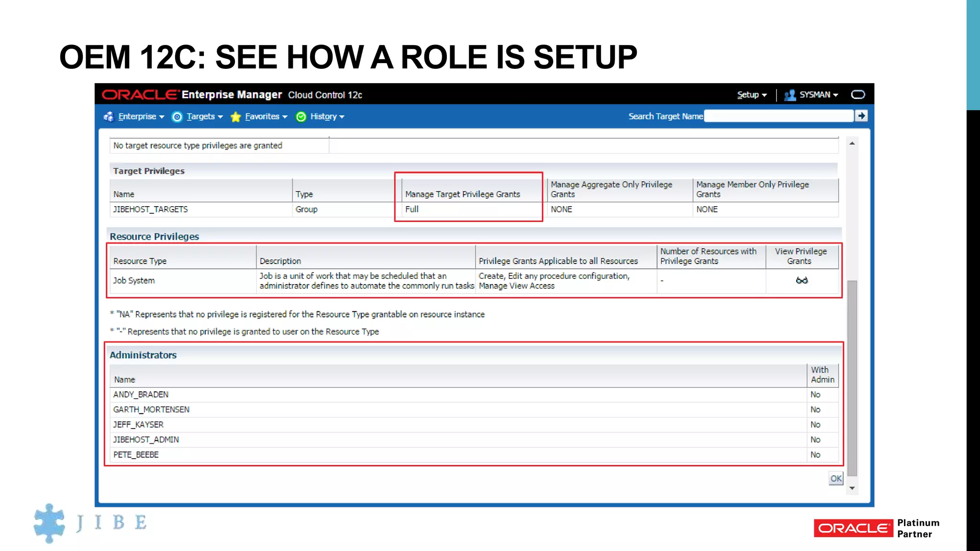Open the Enterprise menu
This screenshot has height=551, width=980.
pyautogui.click(x=141, y=116)
